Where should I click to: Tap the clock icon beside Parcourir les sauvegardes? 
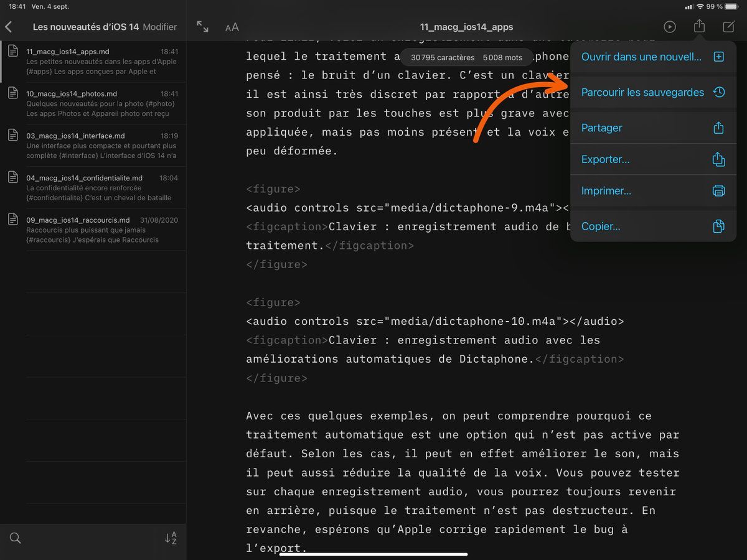coord(719,92)
